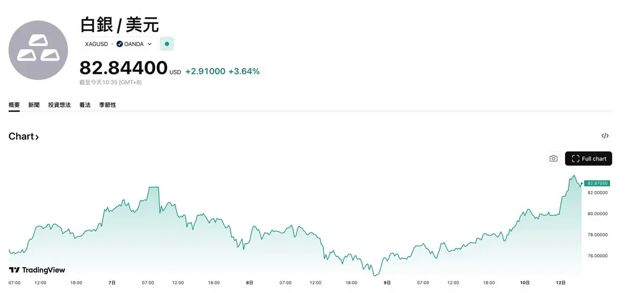The height and width of the screenshot is (293, 644).
Task: Open the 投資想法 tab
Action: click(x=59, y=105)
